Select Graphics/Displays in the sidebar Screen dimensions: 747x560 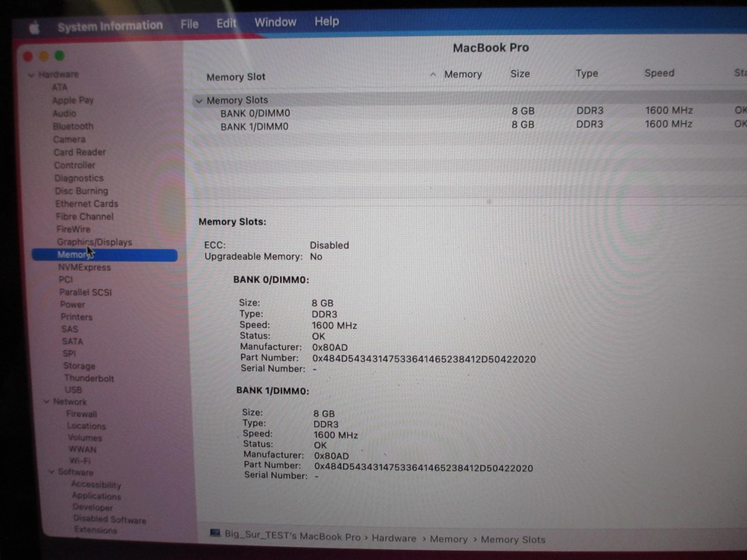pos(94,242)
